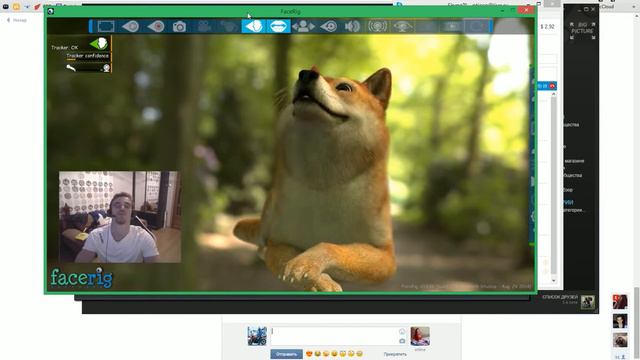This screenshot has width=640, height=360.
Task: Open top friend avatar in right chat sidebar
Action: point(620,302)
